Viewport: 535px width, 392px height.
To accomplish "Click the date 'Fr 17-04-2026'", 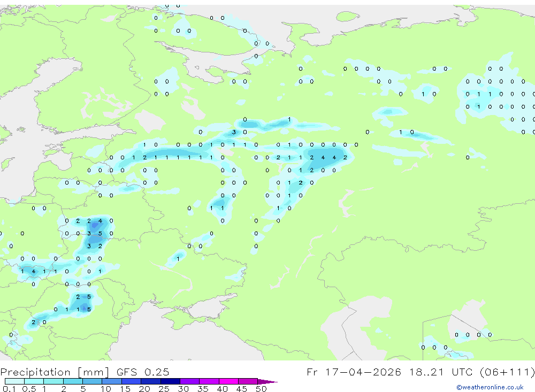I will coord(354,372).
